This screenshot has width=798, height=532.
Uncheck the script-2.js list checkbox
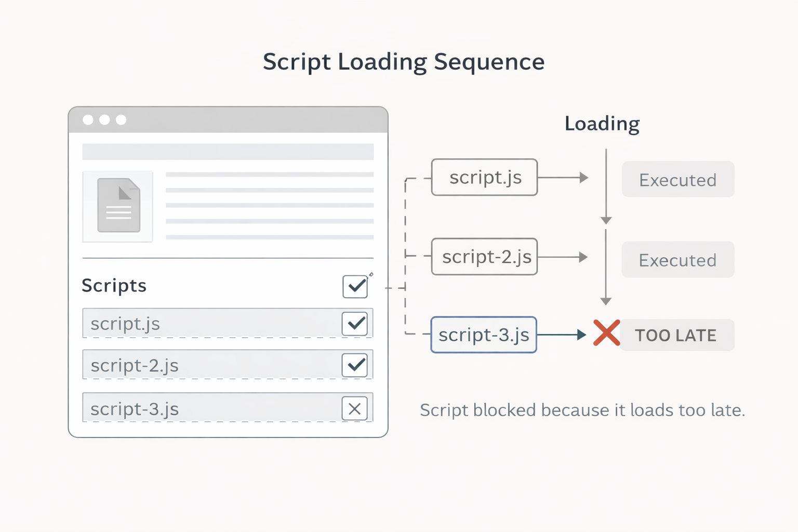[355, 365]
